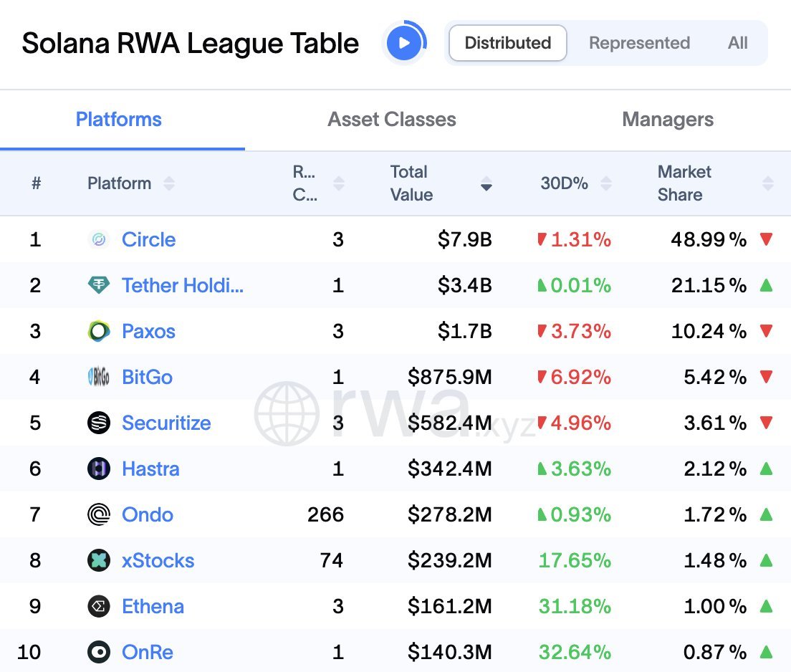The image size is (791, 672).
Task: Sort by Market Share column arrows
Action: [768, 183]
